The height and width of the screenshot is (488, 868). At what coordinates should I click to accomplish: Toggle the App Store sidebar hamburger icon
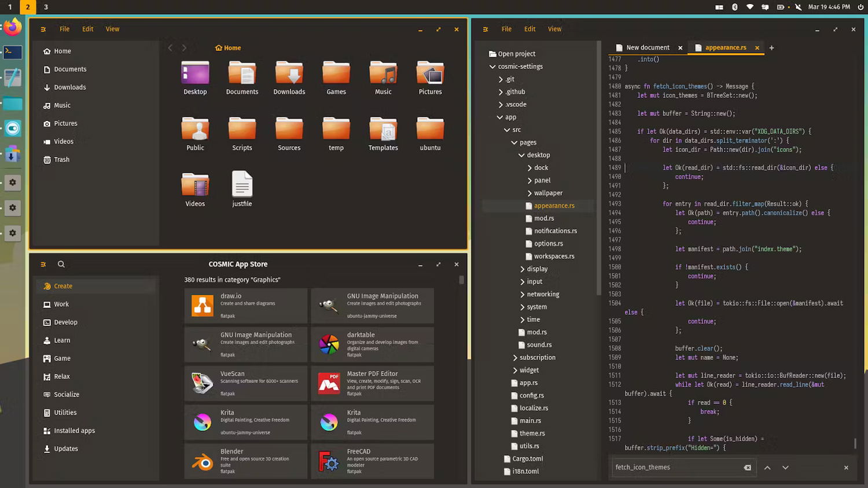pyautogui.click(x=43, y=264)
